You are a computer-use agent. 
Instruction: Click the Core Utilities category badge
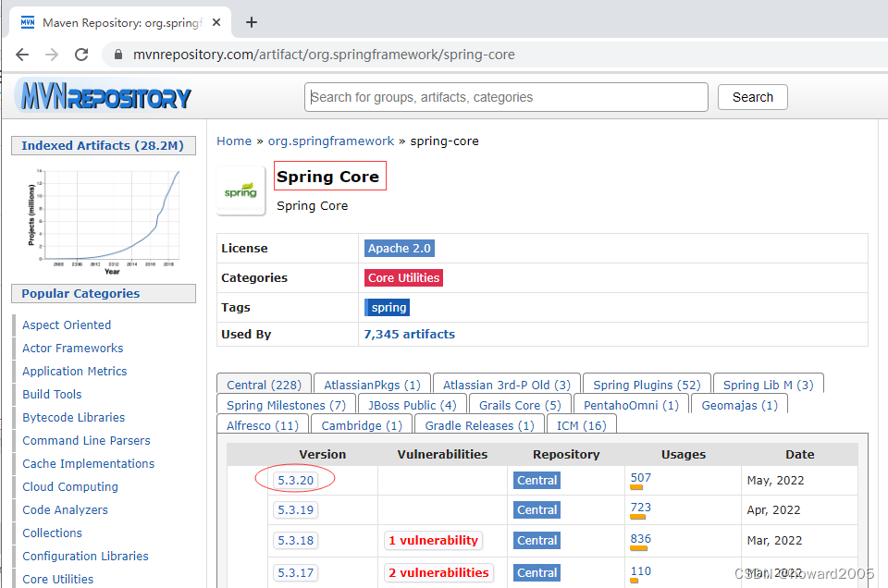pos(403,278)
